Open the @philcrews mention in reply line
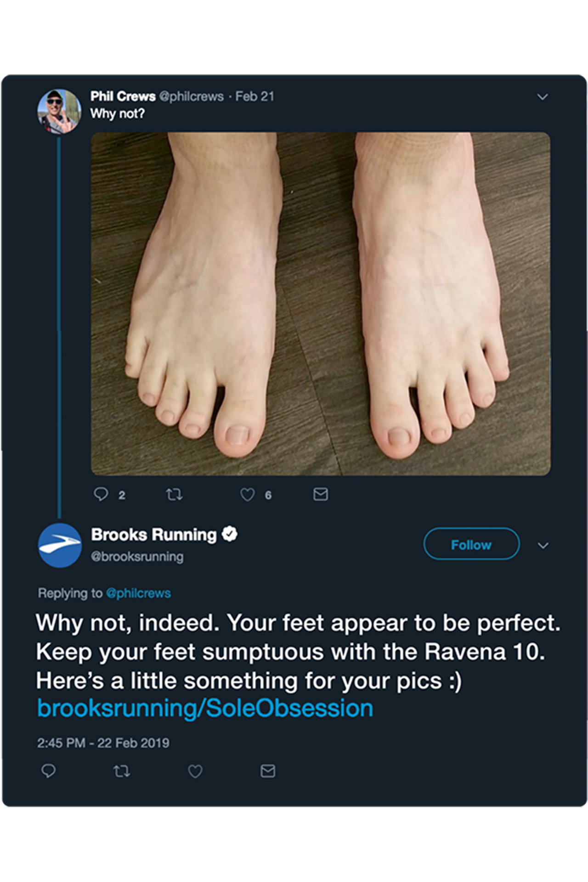 pyautogui.click(x=138, y=593)
